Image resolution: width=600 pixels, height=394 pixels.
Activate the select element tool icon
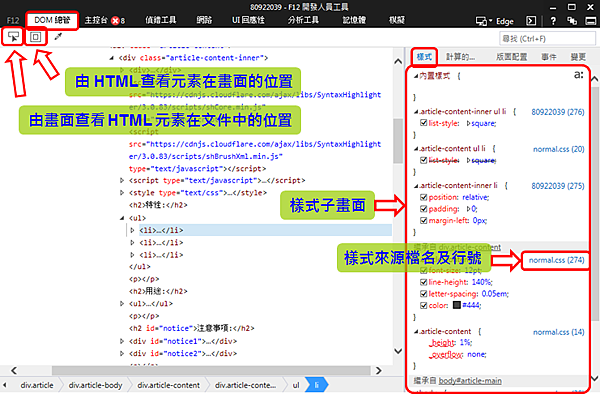coord(13,37)
